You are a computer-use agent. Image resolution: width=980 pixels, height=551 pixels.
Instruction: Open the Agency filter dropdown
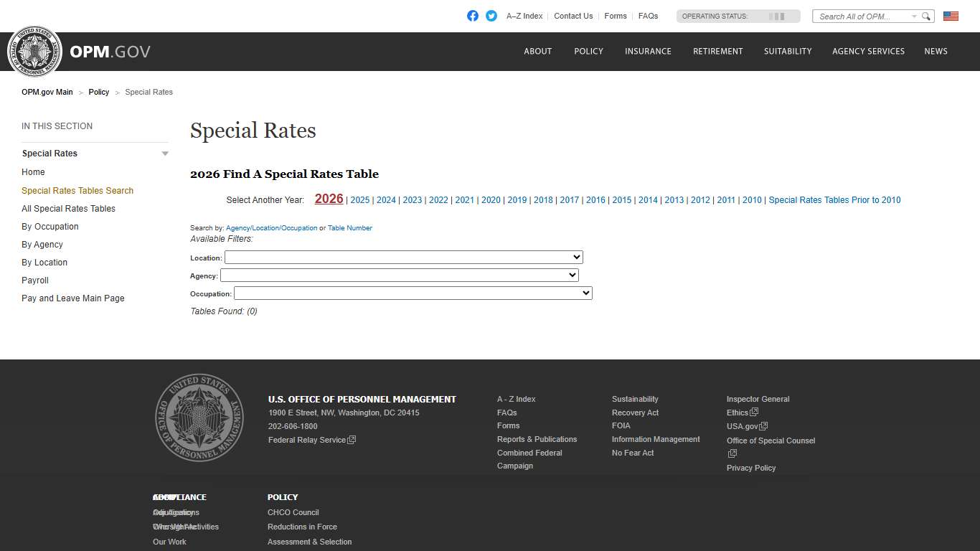pos(400,275)
